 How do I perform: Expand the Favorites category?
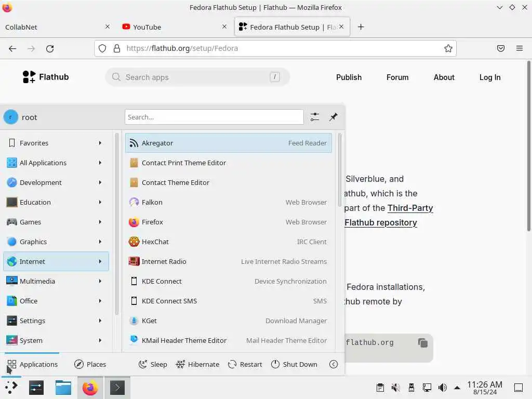[56, 143]
